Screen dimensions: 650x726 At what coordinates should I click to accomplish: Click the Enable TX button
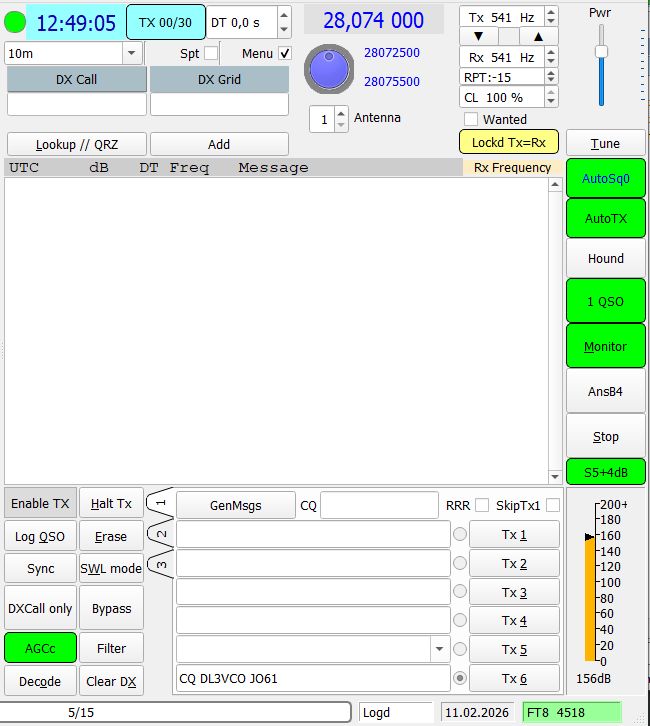coord(40,504)
